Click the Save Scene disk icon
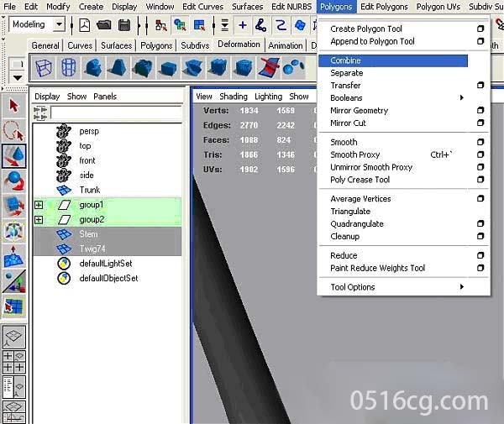Screen dimensions: 504x424 tap(124, 25)
